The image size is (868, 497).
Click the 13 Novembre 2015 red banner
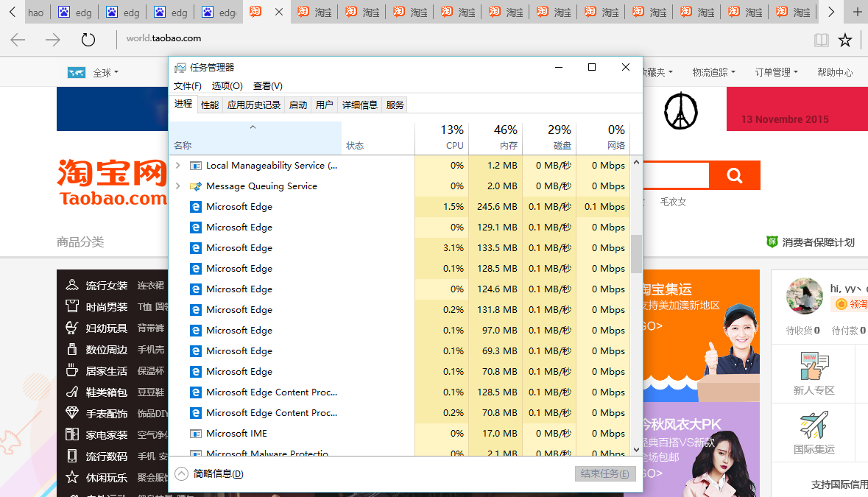[797, 109]
